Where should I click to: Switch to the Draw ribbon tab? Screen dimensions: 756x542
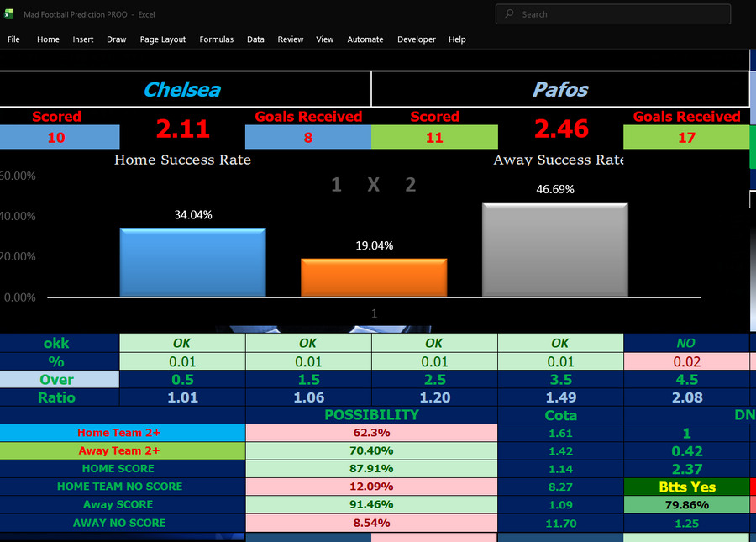point(116,39)
